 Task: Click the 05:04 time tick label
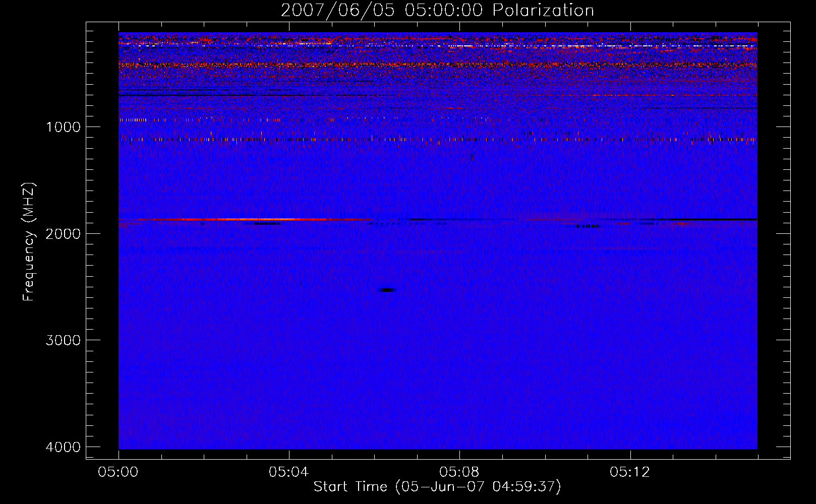click(x=289, y=472)
